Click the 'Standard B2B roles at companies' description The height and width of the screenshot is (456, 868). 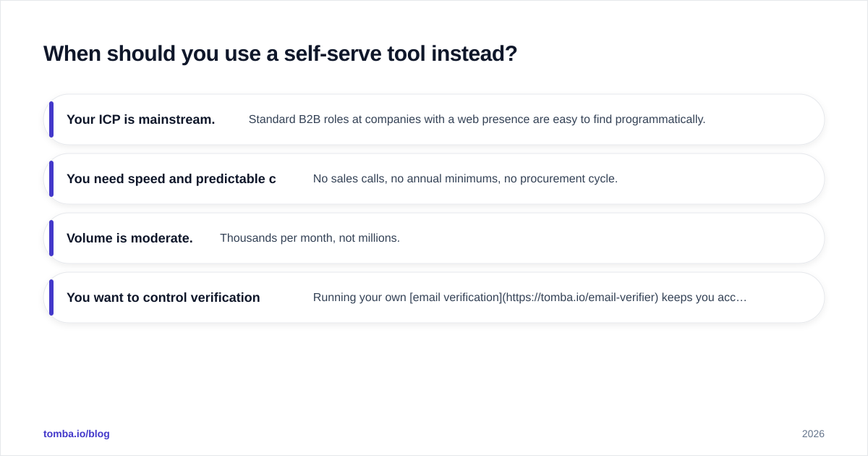click(477, 119)
